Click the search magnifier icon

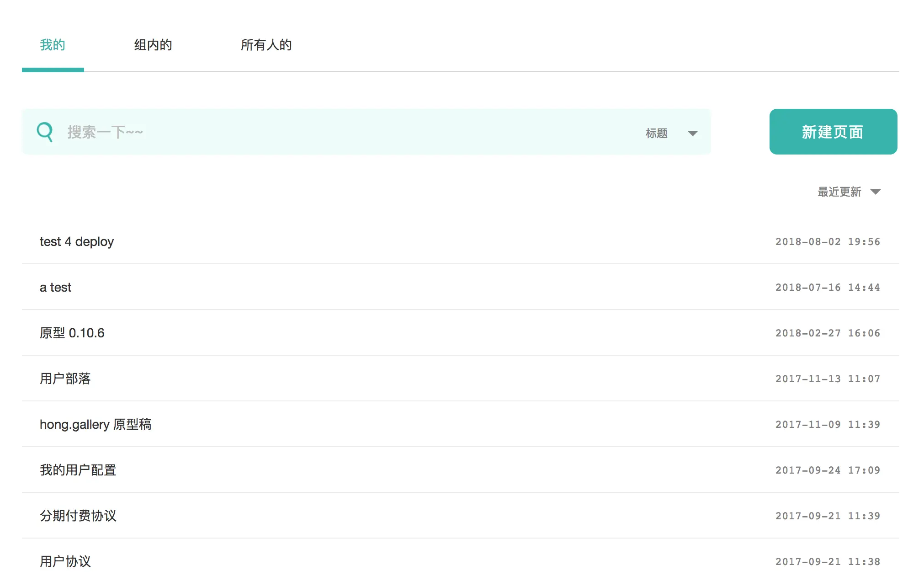45,132
